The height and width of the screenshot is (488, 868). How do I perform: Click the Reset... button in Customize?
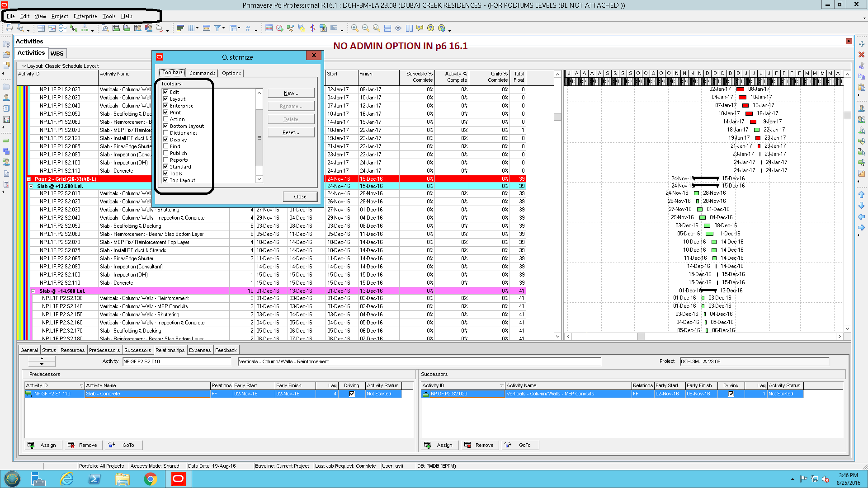[291, 132]
